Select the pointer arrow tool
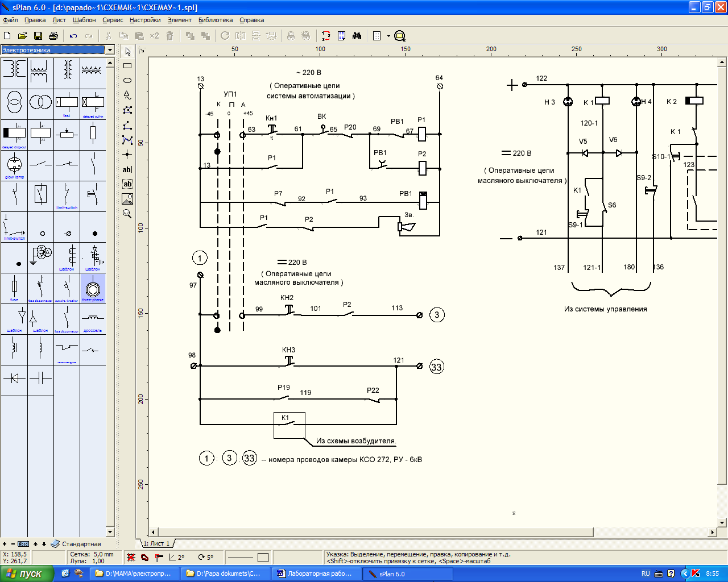 tap(127, 51)
